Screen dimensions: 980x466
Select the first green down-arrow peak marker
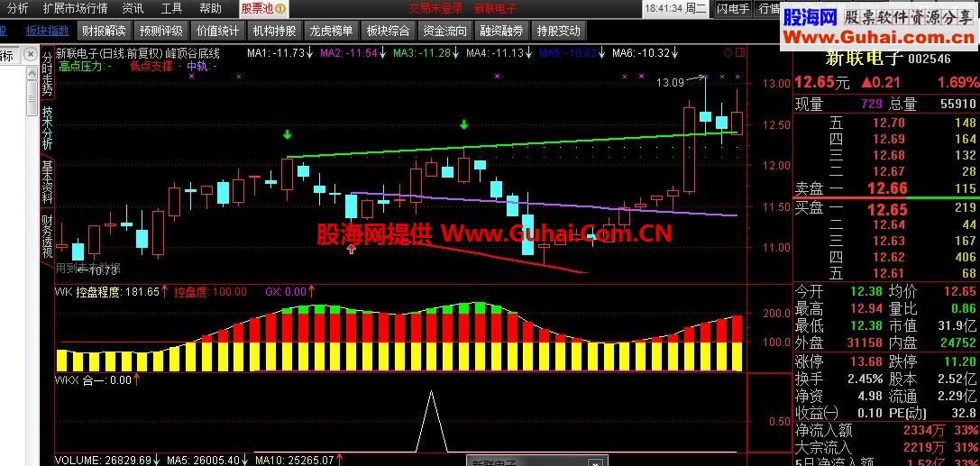tap(287, 134)
